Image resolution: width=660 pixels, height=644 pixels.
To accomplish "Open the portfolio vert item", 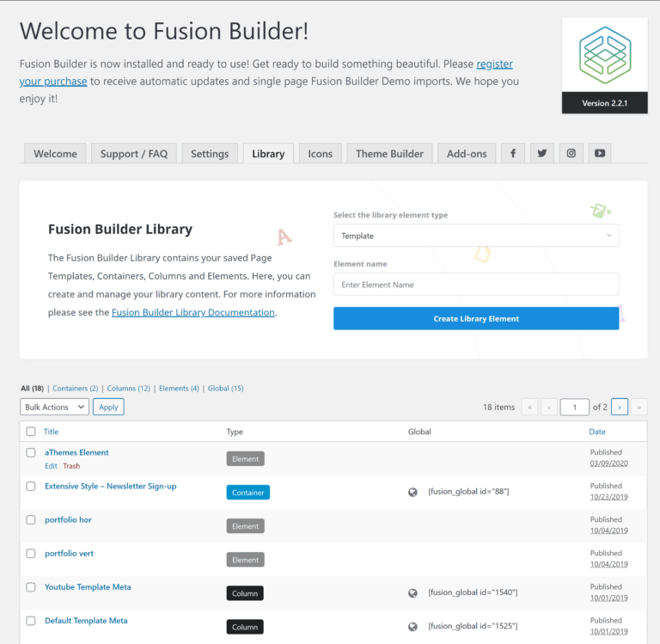I will tap(69, 554).
